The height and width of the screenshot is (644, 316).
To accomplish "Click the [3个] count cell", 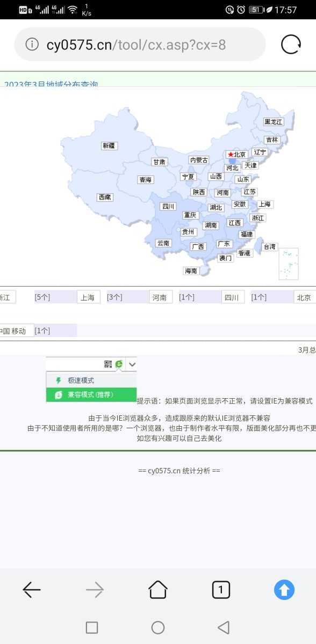I will [x=127, y=297].
